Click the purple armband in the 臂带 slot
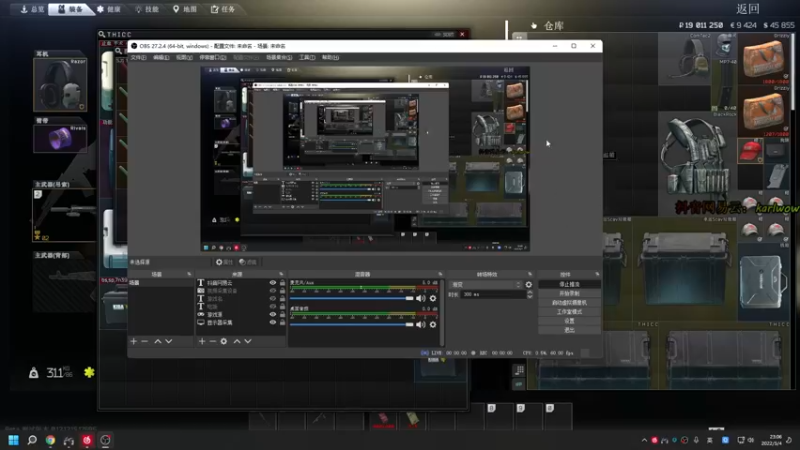The height and width of the screenshot is (450, 800). (x=60, y=138)
